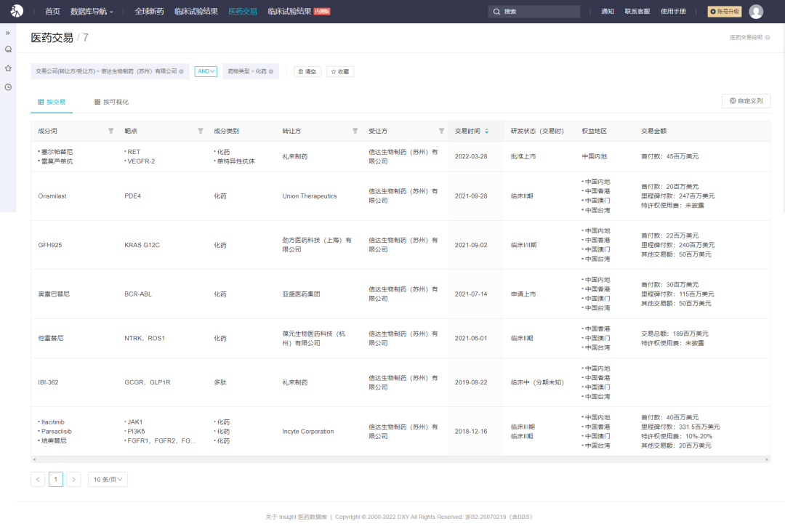
Task: Click the Insight logo in the top bar
Action: point(17,11)
